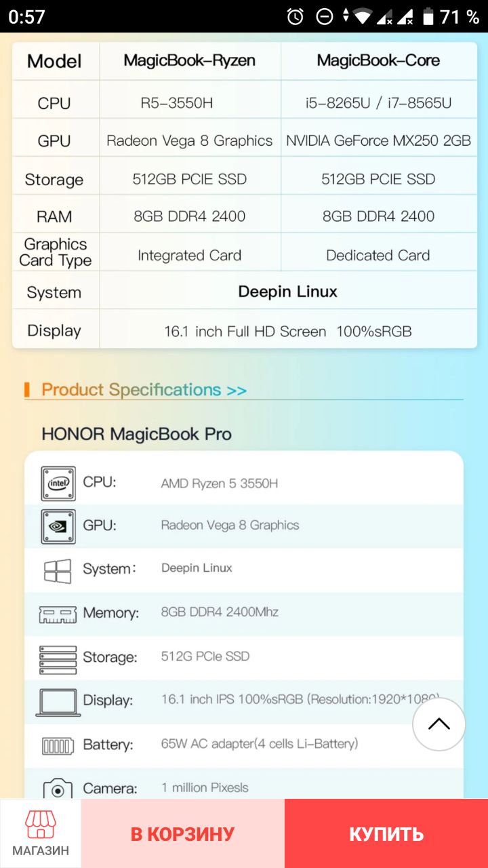The width and height of the screenshot is (488, 868).
Task: Tap the В КОРЗИНУ add-to-cart button
Action: (x=183, y=833)
